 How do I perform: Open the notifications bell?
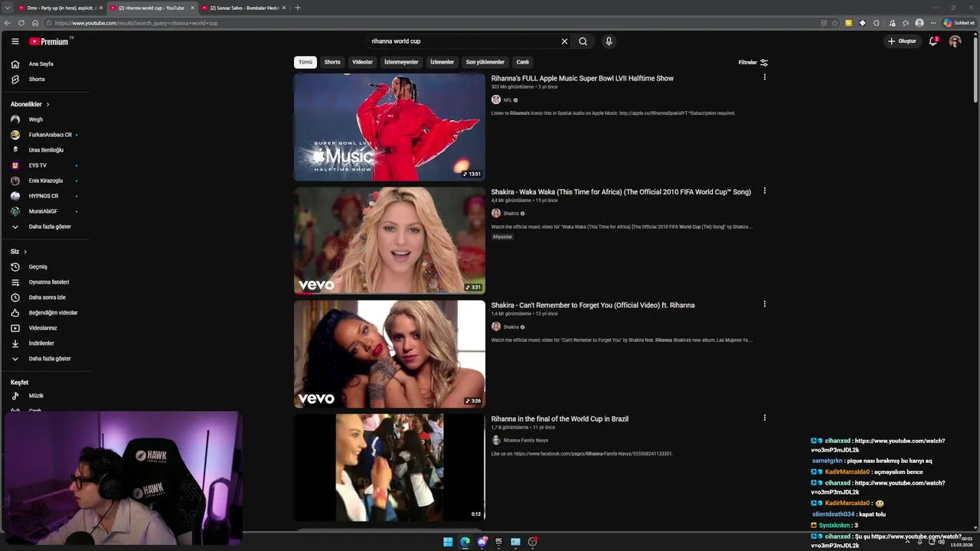(933, 41)
